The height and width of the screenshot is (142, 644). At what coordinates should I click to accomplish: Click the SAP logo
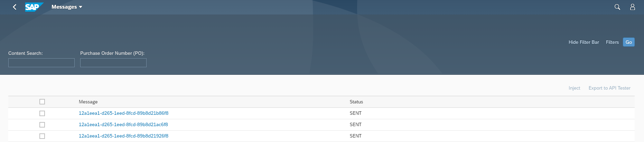[34, 7]
